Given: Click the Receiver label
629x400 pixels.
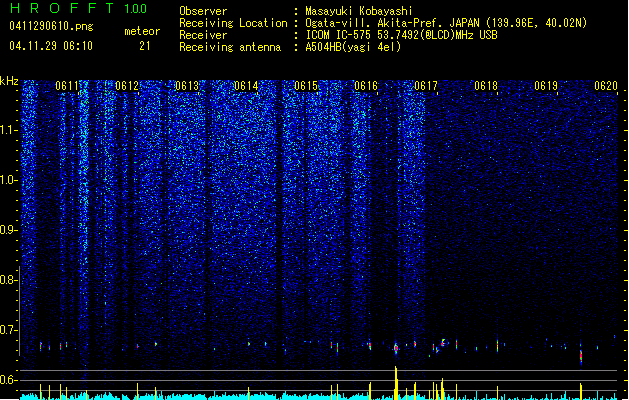Looking at the screenshot, I should [203, 35].
